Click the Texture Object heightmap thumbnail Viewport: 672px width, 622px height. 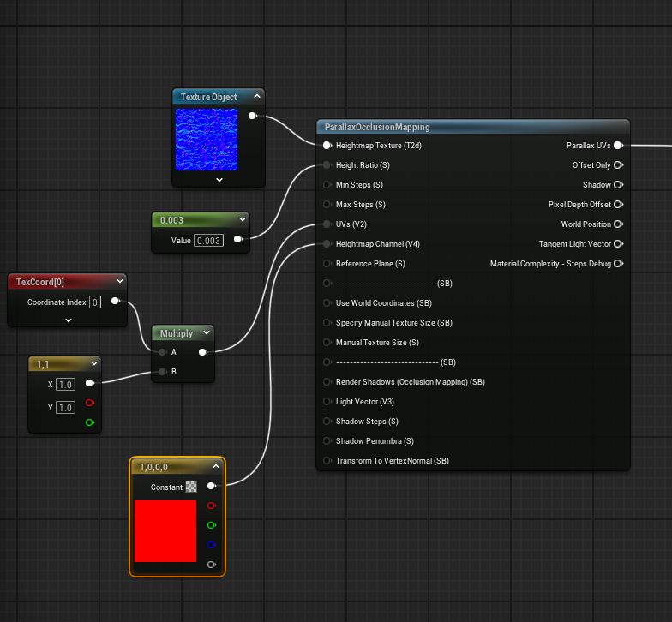(x=207, y=139)
